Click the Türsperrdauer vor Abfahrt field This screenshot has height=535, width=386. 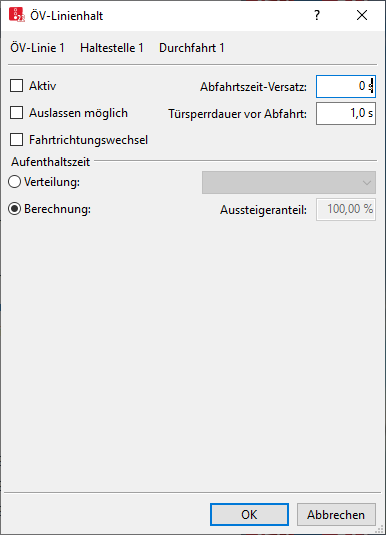[346, 114]
